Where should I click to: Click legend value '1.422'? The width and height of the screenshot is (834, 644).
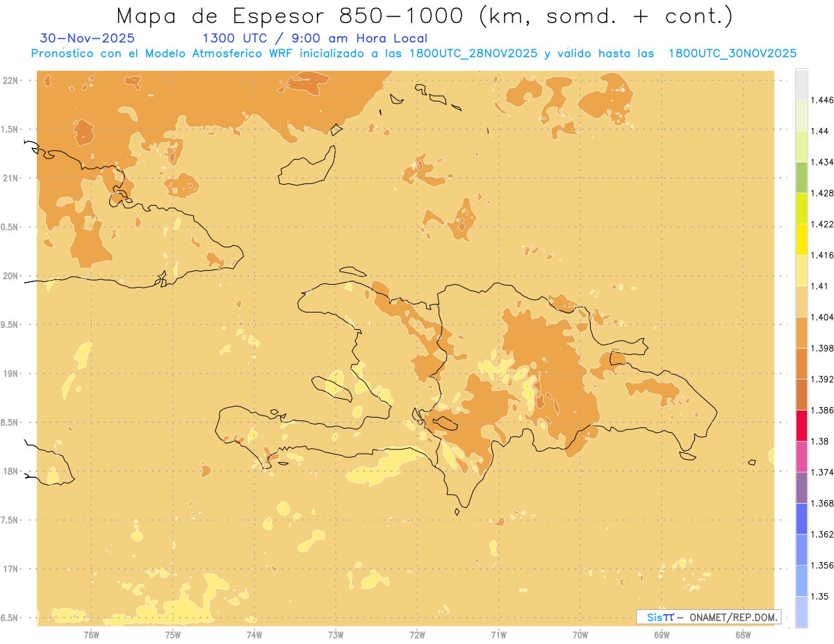[821, 224]
